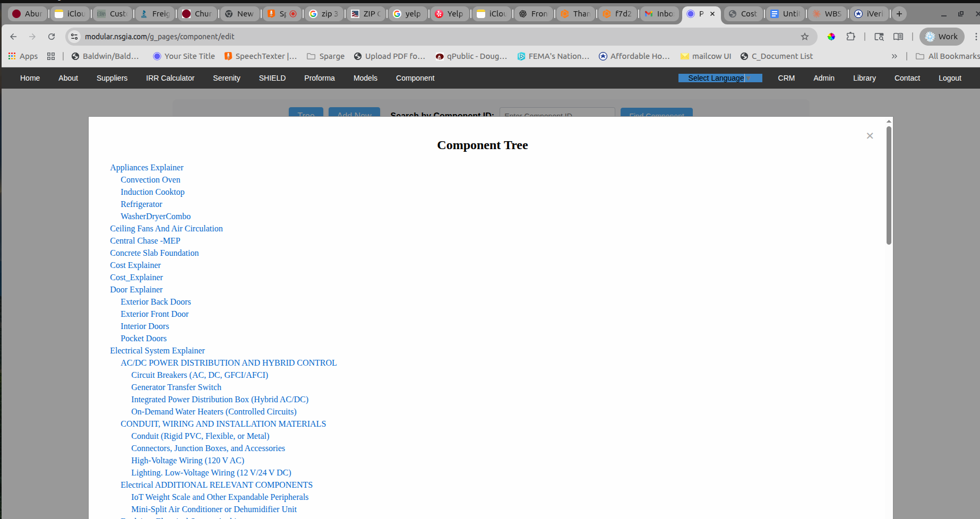Open the Appliances Explainer link
This screenshot has width=980, height=519.
coord(147,168)
